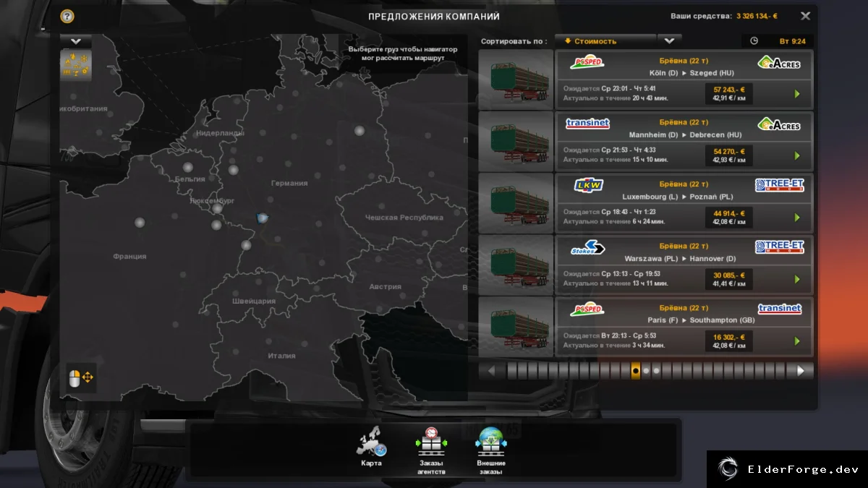The image size is (868, 488).
Task: Click the chevron button next to Стоимость
Action: click(670, 41)
